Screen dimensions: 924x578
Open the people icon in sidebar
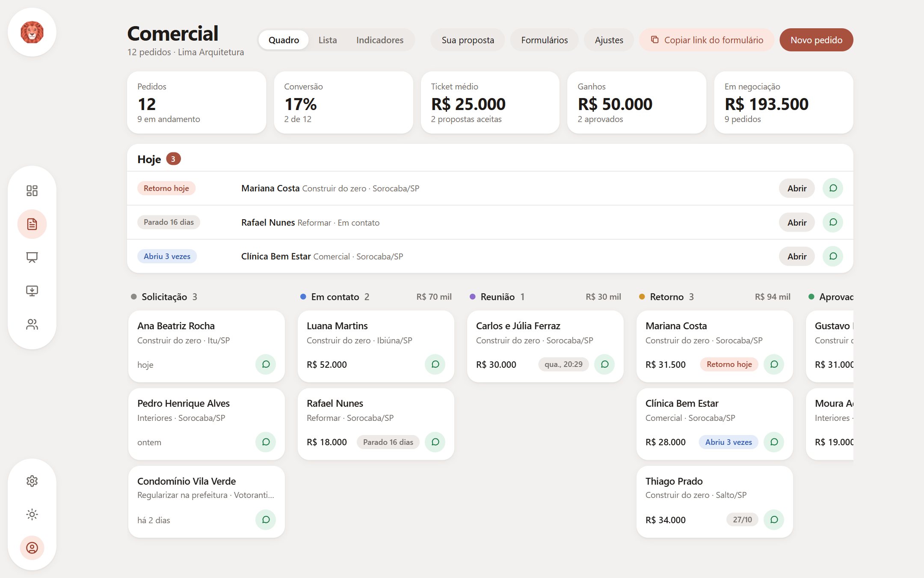coord(32,324)
